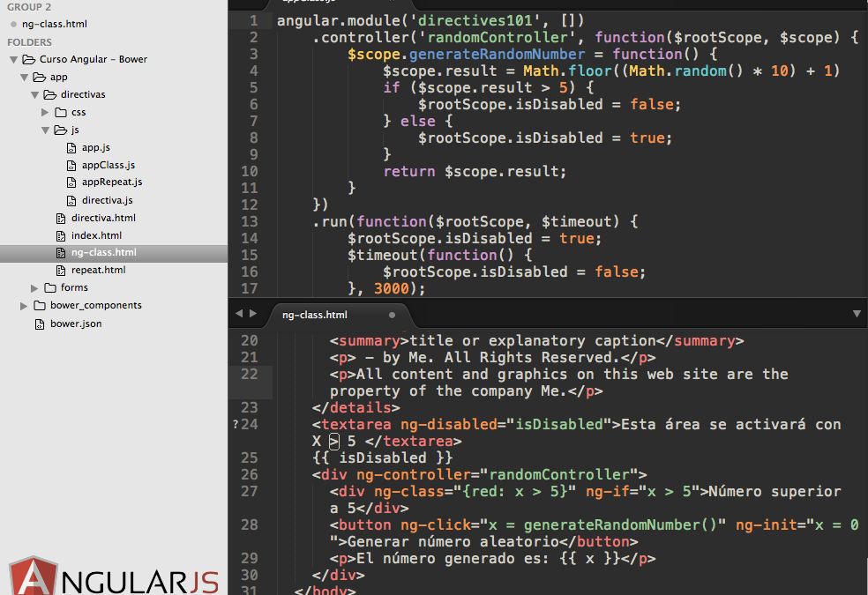Image resolution: width=868 pixels, height=595 pixels.
Task: Click the directiva.js file icon
Action: pyautogui.click(x=71, y=201)
